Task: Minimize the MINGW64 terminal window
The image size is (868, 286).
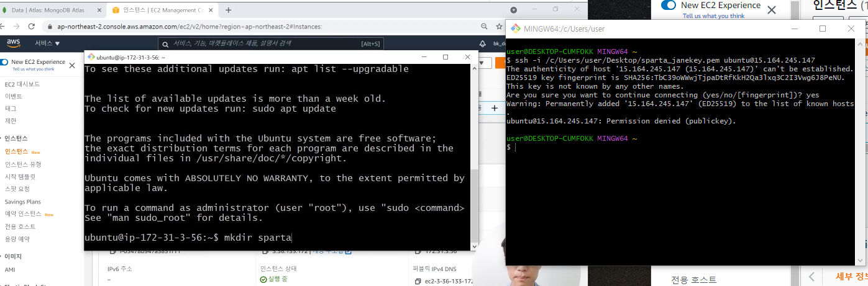Action: [795, 29]
